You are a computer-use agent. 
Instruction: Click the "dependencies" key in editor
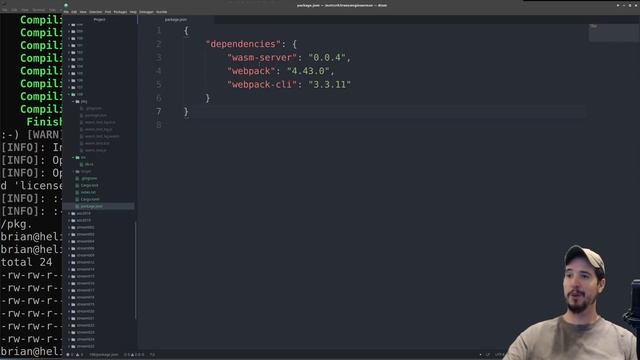243,44
